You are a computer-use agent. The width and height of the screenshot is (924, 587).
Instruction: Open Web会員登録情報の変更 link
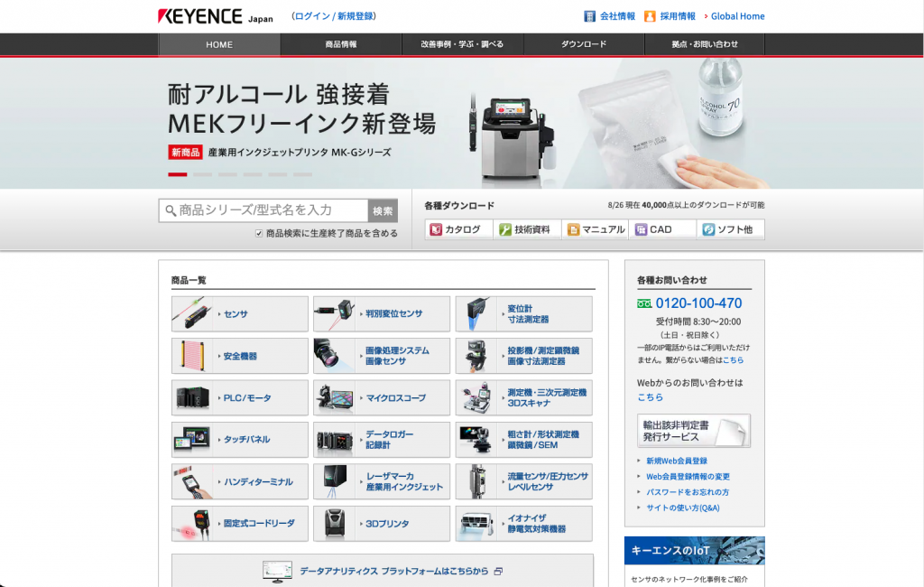tap(688, 477)
